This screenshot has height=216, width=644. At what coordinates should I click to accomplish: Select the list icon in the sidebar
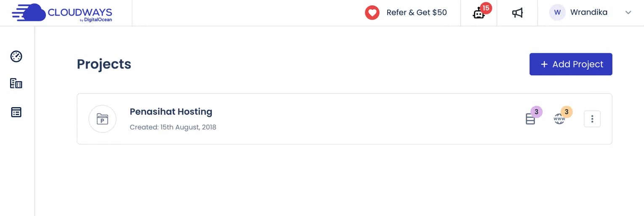click(16, 112)
